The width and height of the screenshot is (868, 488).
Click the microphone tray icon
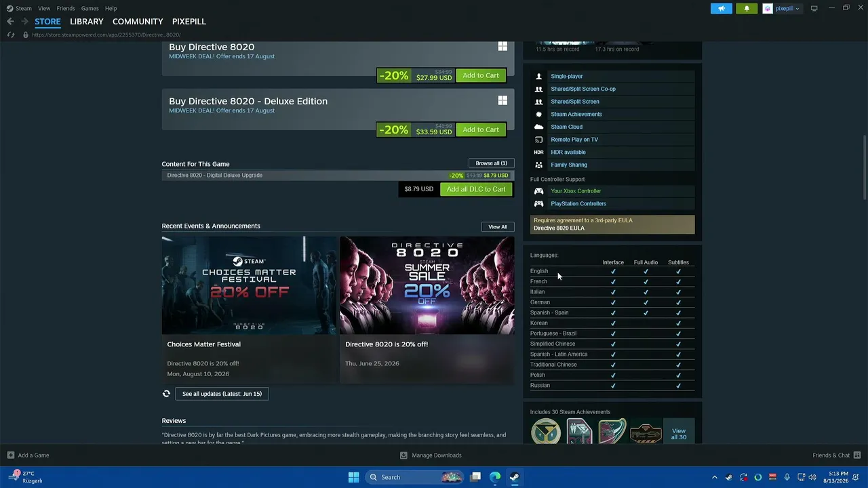pos(787,477)
